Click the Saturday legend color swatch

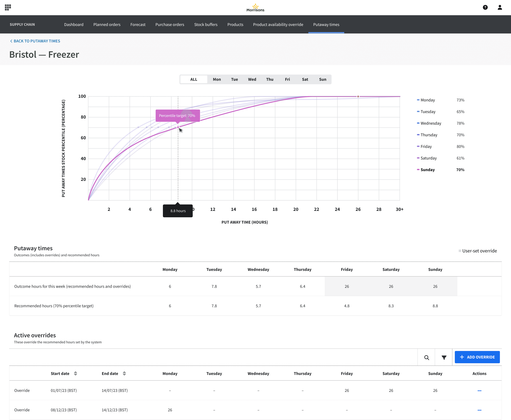[418, 158]
